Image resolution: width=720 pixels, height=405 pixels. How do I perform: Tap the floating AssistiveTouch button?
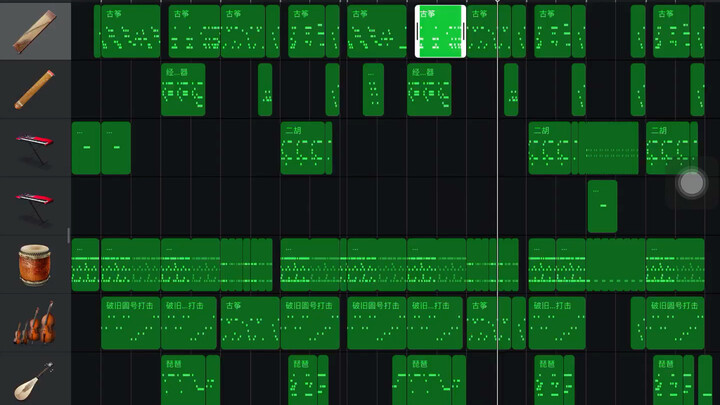tap(692, 183)
